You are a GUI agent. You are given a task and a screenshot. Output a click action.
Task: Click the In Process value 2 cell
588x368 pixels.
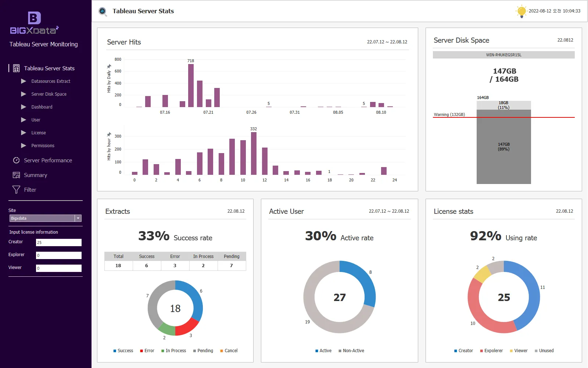tap(203, 266)
